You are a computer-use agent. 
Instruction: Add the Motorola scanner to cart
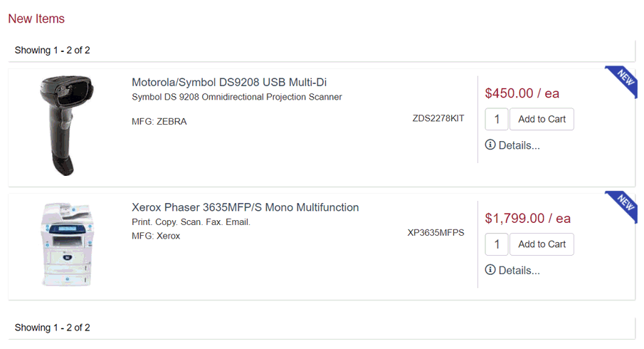tap(542, 119)
